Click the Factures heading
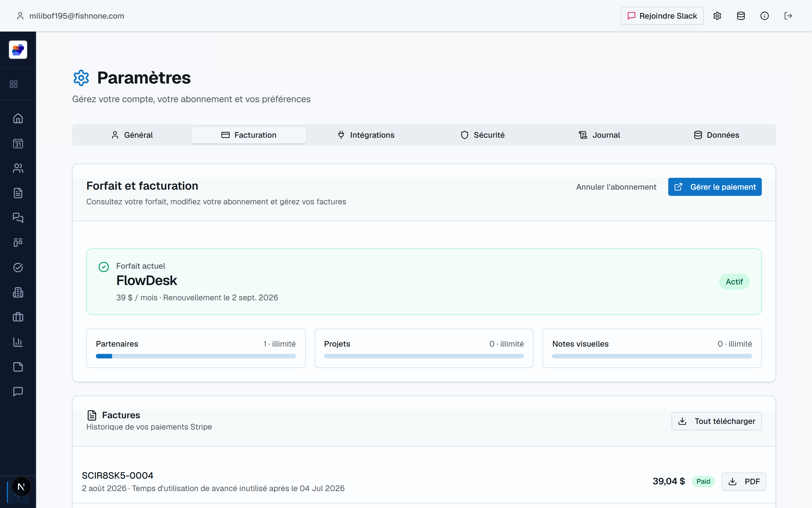This screenshot has width=812, height=508. 121,415
